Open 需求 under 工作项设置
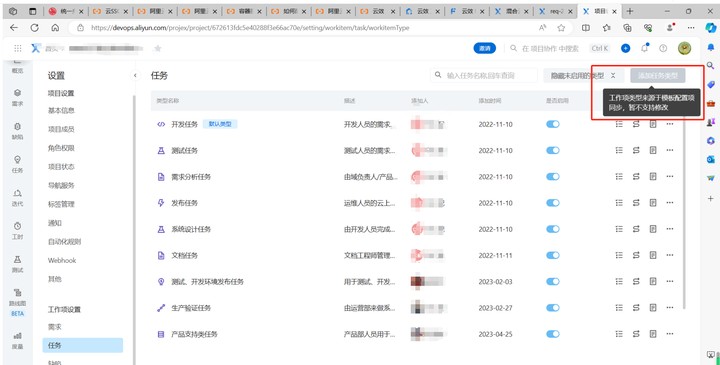This screenshot has width=720, height=365. (x=55, y=327)
